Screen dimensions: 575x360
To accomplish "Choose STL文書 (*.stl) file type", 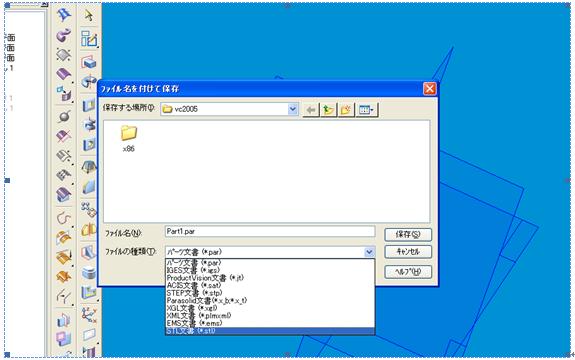I will click(x=270, y=331).
